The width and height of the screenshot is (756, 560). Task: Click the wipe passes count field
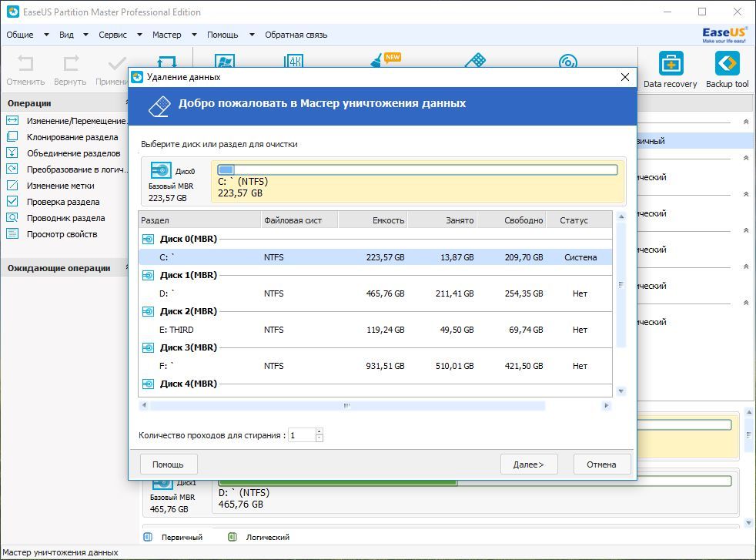click(301, 435)
